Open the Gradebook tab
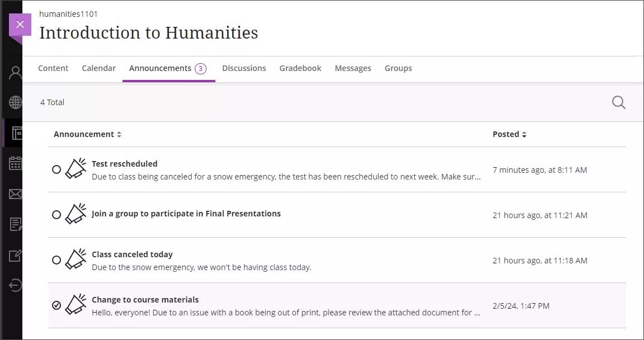Screen dimensions: 644x340 tap(300, 68)
